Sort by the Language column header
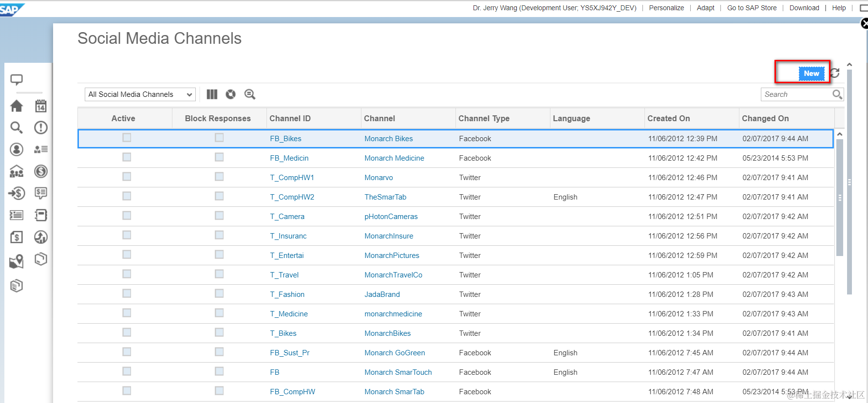 pos(597,118)
